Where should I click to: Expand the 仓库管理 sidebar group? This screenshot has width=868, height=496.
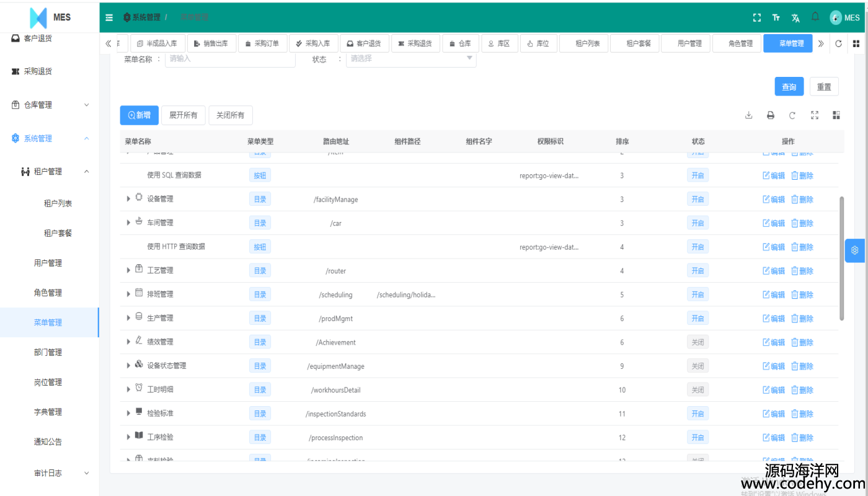[x=50, y=105]
